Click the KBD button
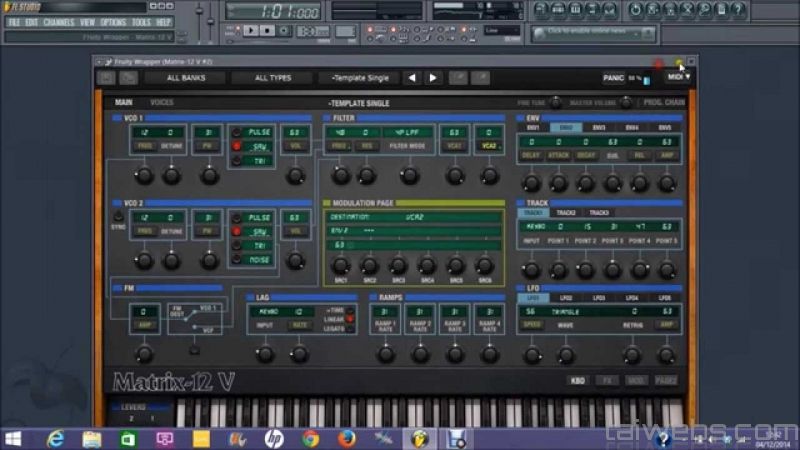 [x=578, y=381]
